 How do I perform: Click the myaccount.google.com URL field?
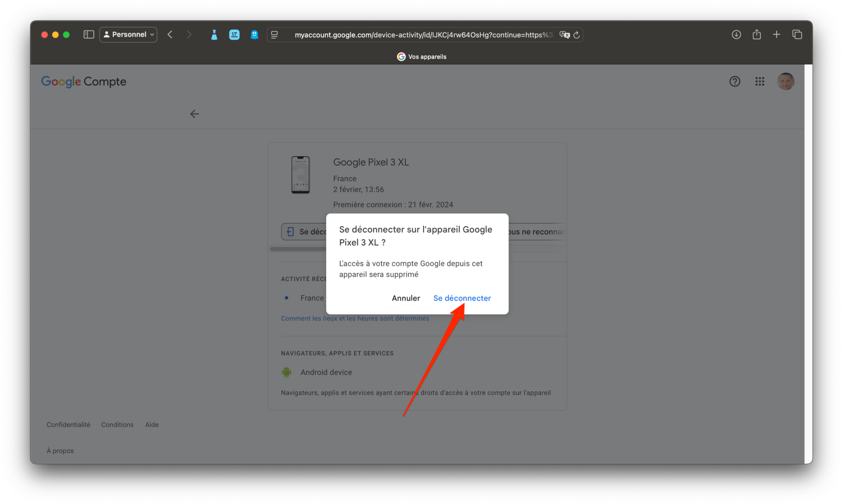(423, 35)
